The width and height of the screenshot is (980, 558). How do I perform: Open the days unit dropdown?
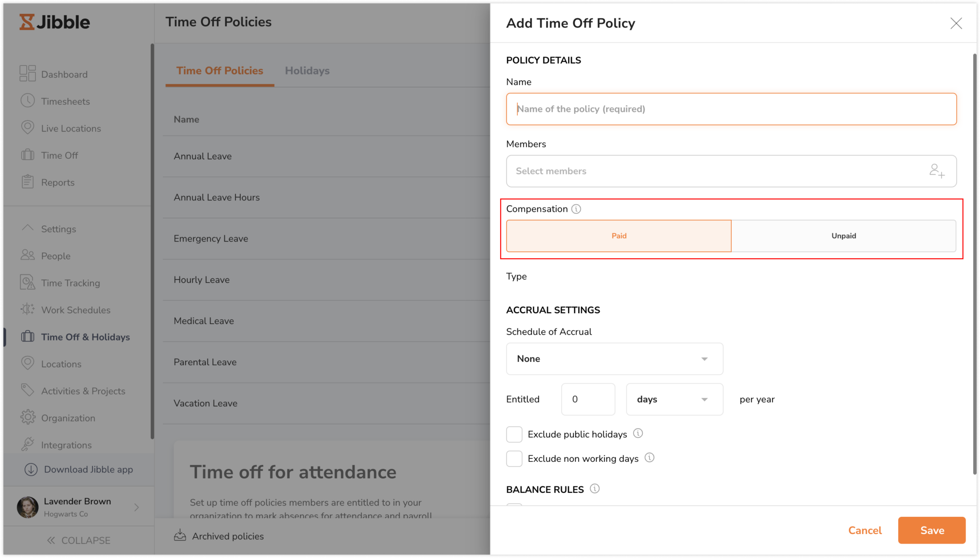click(x=674, y=399)
